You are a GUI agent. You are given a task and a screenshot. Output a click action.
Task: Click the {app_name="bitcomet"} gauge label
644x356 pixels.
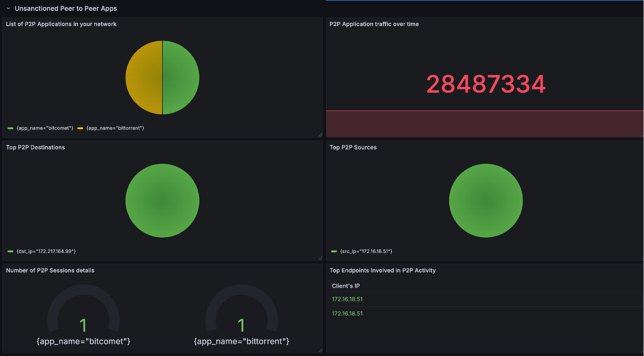pos(84,342)
